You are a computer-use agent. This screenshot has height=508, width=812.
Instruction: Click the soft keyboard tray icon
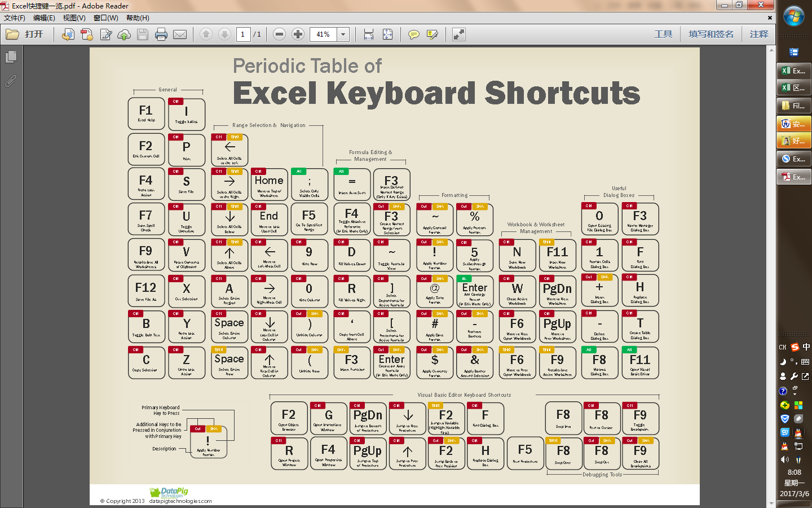[805, 362]
